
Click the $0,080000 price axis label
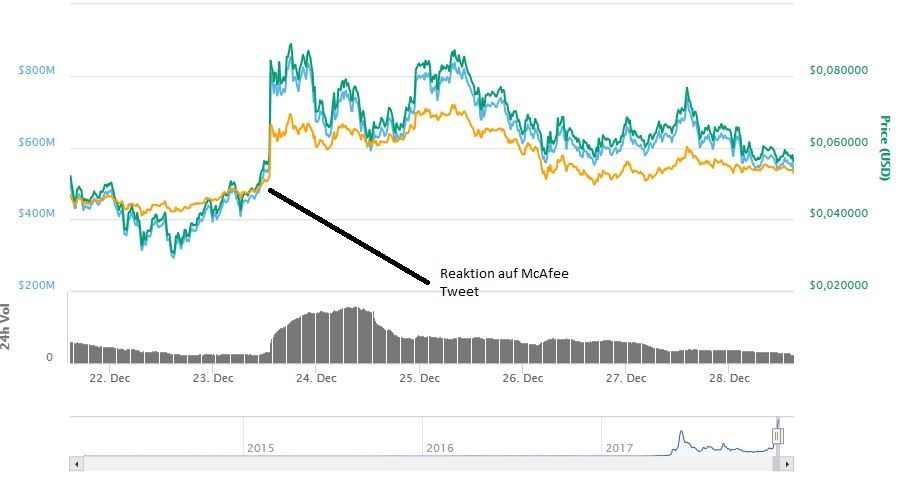(x=838, y=71)
